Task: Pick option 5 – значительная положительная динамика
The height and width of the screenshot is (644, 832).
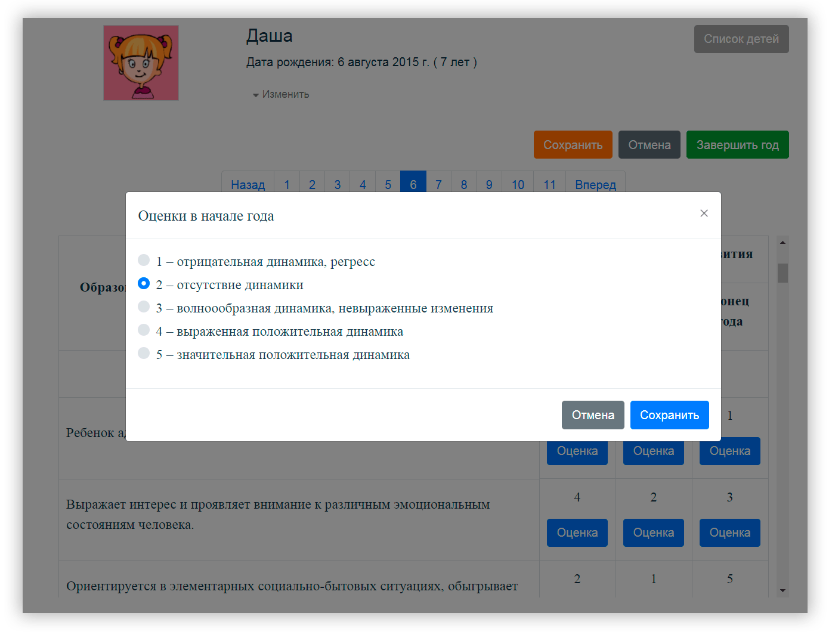Action: point(144,354)
